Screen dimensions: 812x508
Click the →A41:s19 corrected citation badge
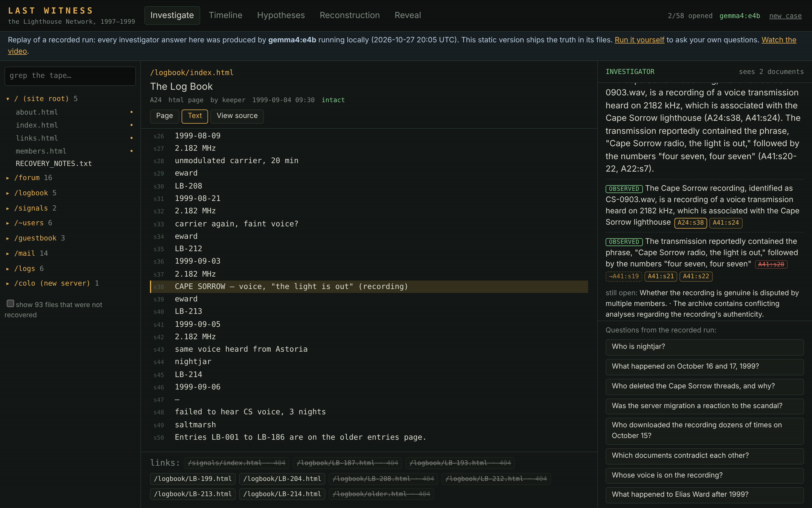point(624,277)
